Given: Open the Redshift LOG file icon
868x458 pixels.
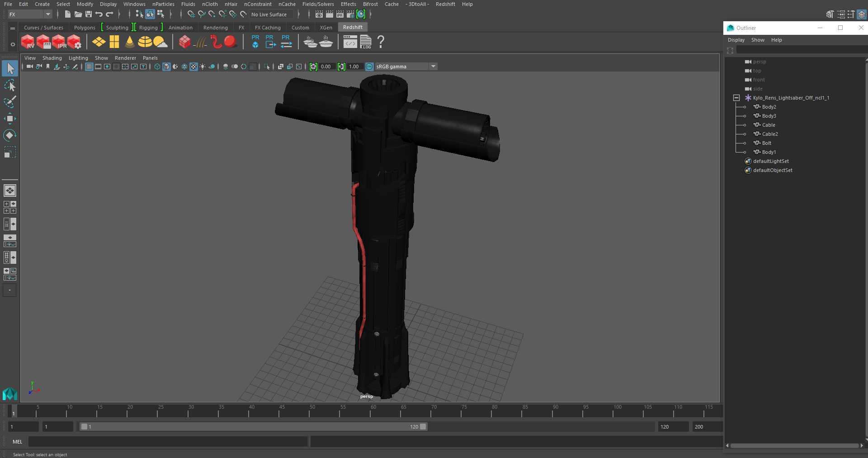Looking at the screenshot, I should [x=366, y=42].
